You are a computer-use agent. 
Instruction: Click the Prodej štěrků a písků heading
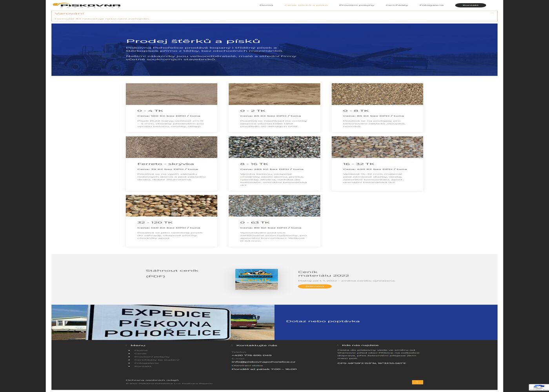pyautogui.click(x=193, y=41)
